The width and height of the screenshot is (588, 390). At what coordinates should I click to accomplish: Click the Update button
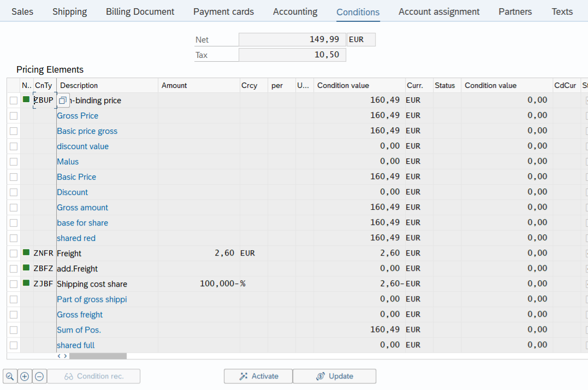(x=335, y=376)
